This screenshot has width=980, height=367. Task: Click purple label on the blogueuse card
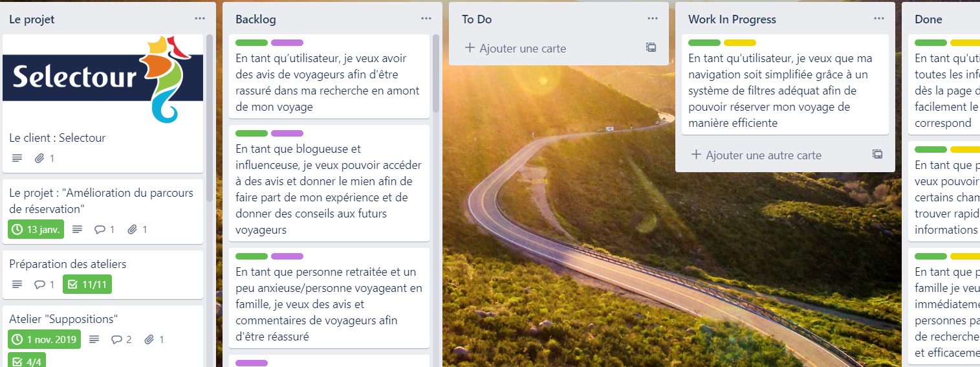[x=287, y=133]
